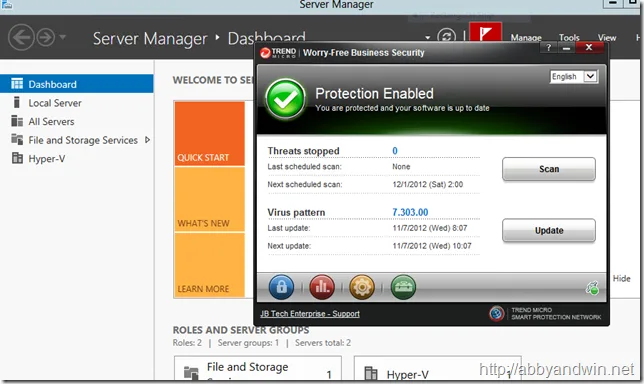Screen dimensions: 644x384
Task: Open the orange gear settings icon
Action: (x=362, y=287)
